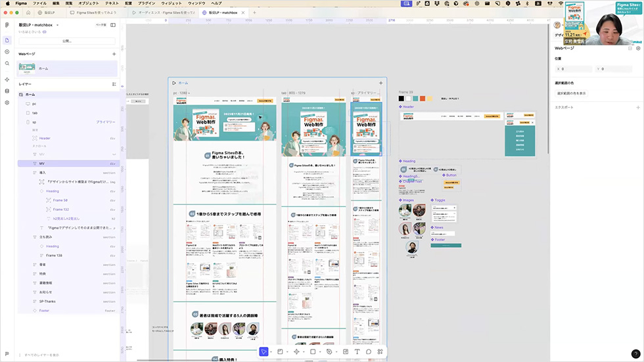Open the icon at bottom of left rail
Viewport: 644px width, 362px height.
pos(7,354)
